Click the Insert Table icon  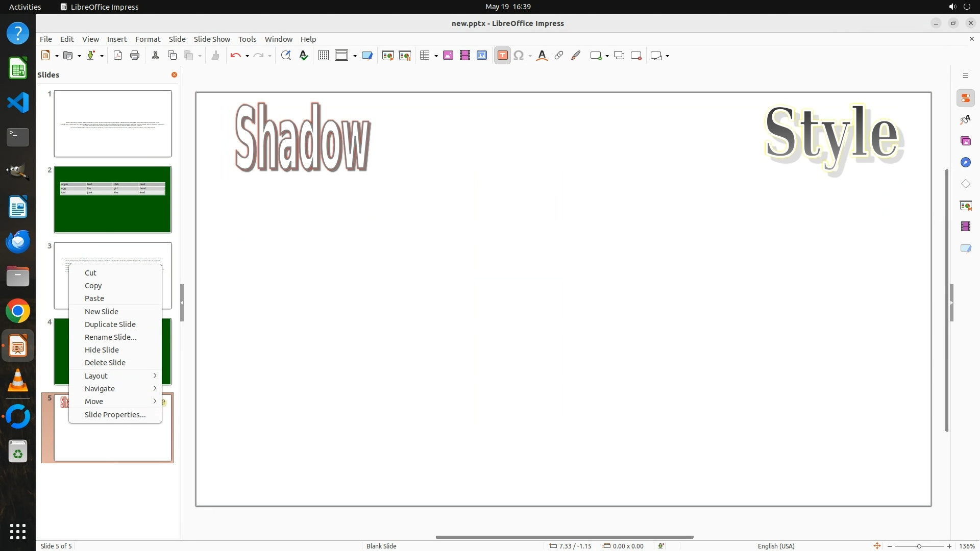point(424,56)
